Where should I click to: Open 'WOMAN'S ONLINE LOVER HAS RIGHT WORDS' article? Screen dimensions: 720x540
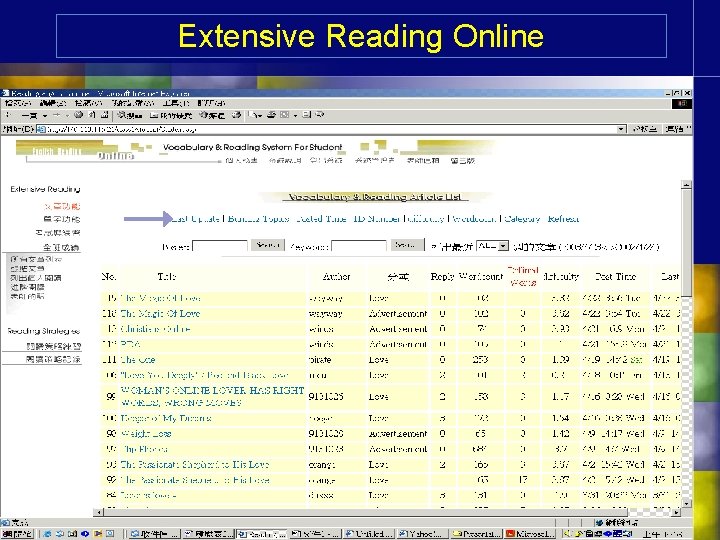click(x=212, y=396)
